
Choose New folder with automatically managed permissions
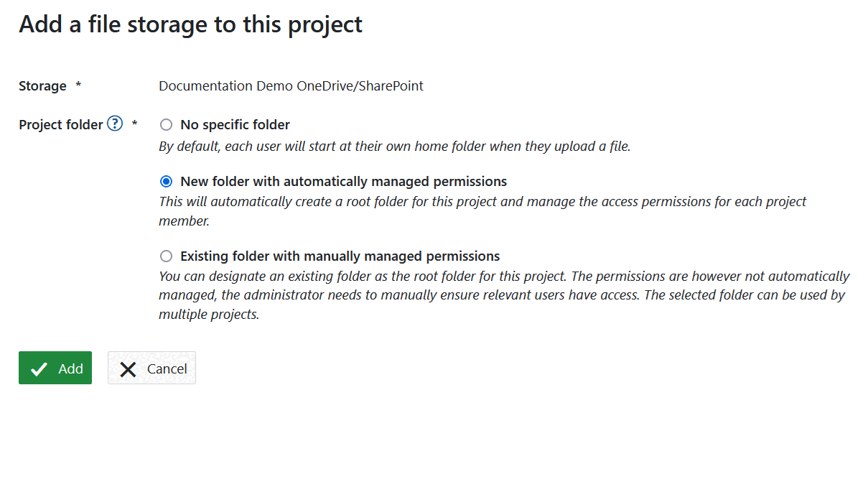pyautogui.click(x=166, y=181)
